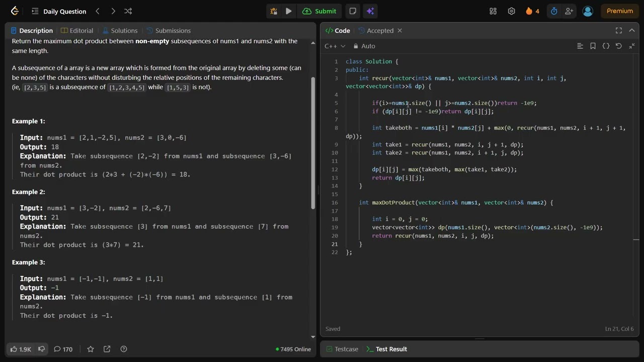Collapse the code panel with the chevron

pyautogui.click(x=632, y=31)
